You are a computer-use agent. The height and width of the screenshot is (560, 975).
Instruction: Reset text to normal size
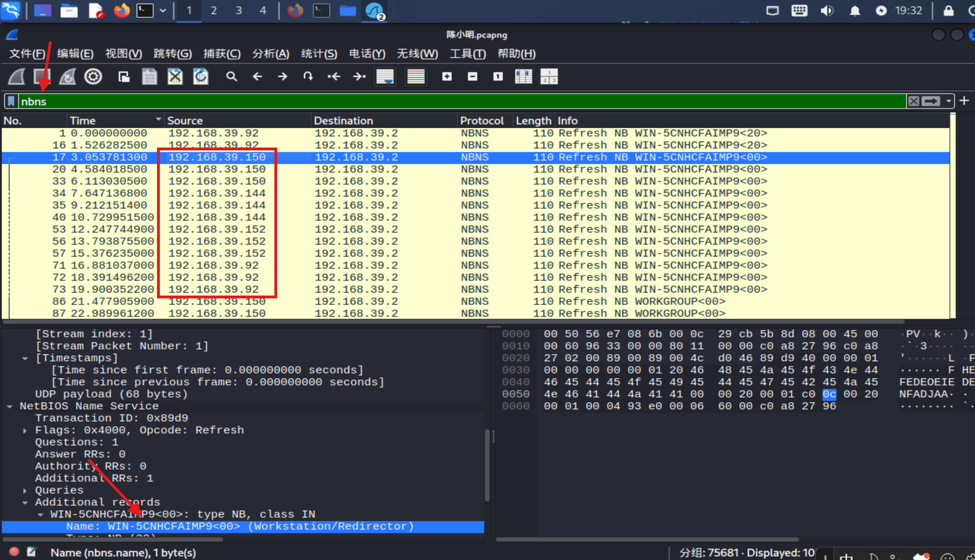498,76
